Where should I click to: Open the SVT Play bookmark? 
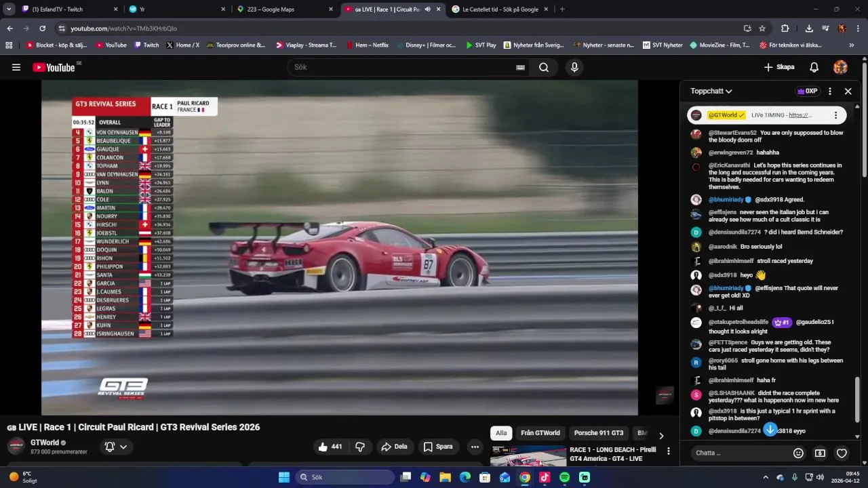(481, 45)
